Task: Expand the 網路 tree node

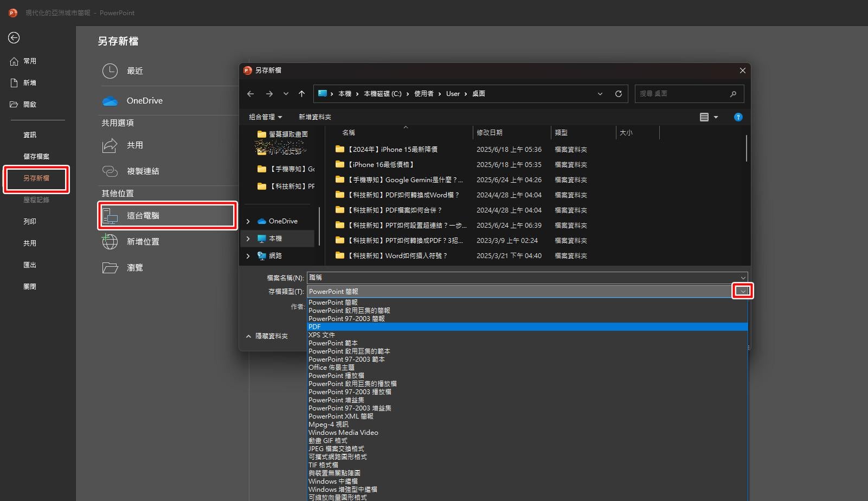Action: click(x=248, y=256)
